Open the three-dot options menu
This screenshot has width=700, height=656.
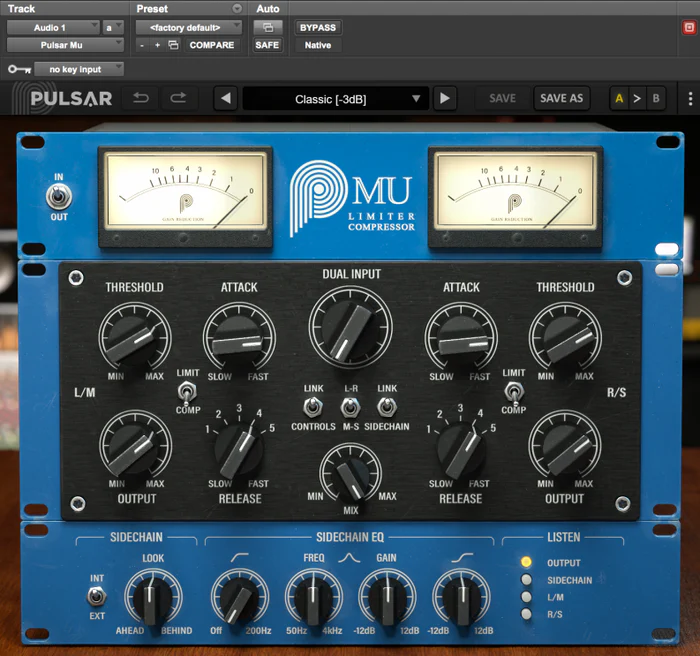pos(689,98)
